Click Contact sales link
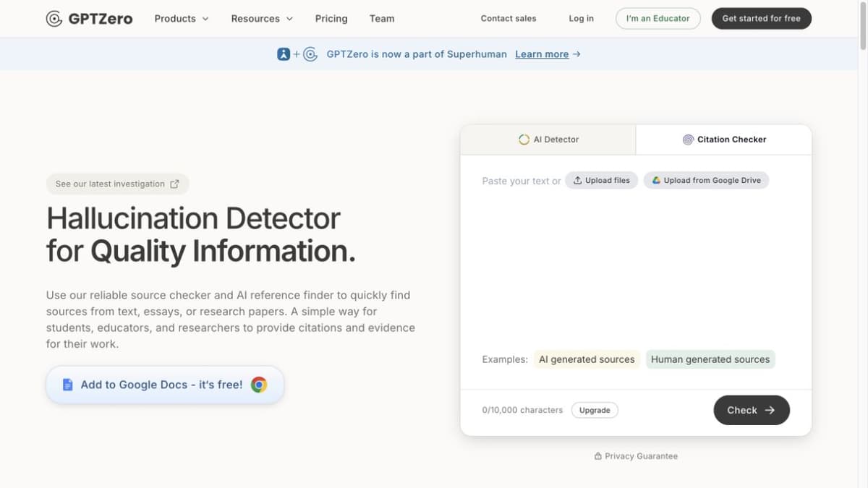This screenshot has height=488, width=868. point(509,19)
